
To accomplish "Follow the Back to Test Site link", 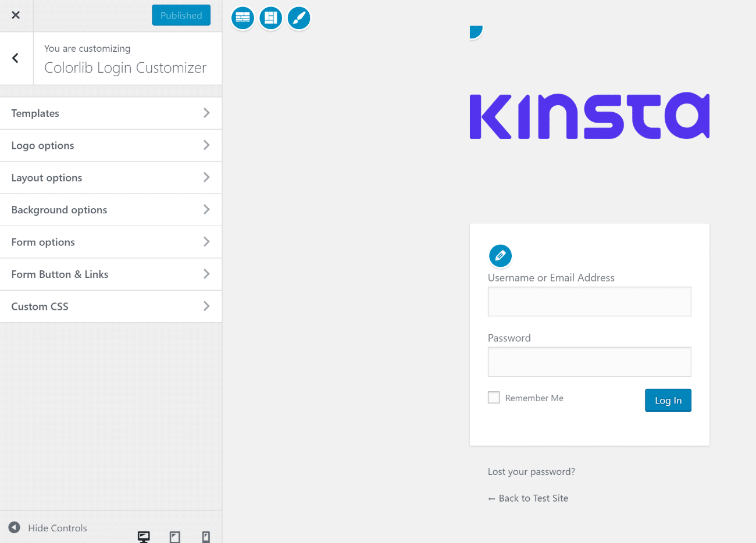I will click(528, 498).
